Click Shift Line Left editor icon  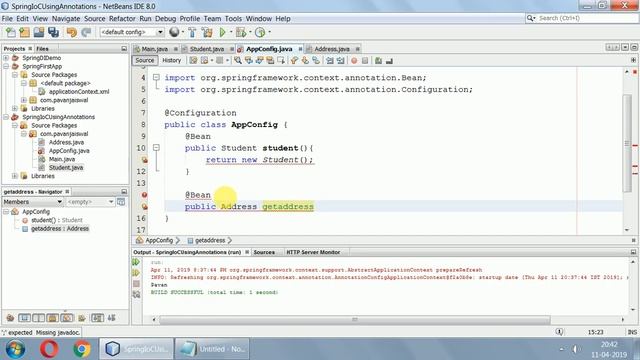pos(329,60)
